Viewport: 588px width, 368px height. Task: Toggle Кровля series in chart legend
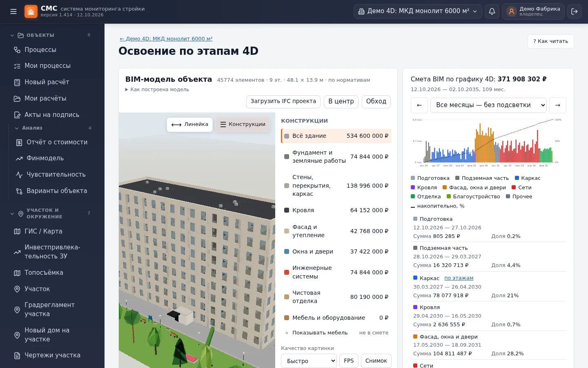tap(424, 188)
